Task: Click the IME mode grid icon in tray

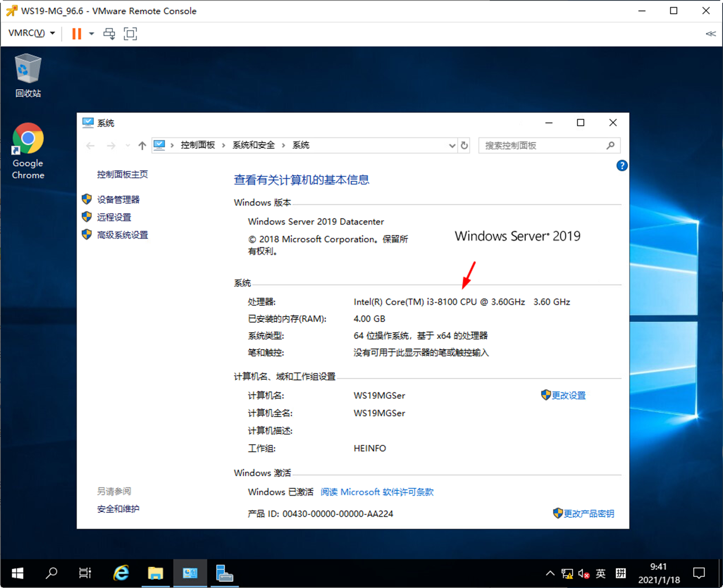Action: [621, 573]
